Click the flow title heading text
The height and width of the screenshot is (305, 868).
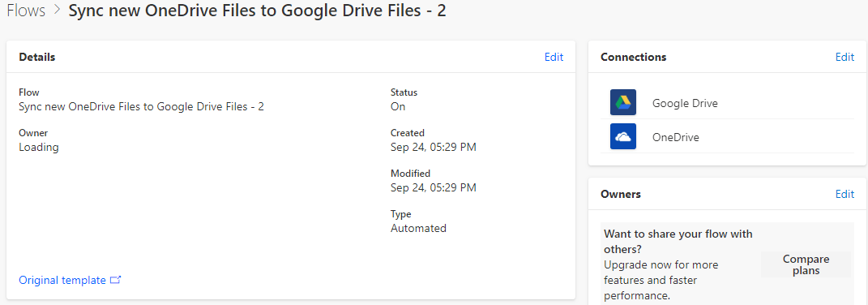point(257,11)
